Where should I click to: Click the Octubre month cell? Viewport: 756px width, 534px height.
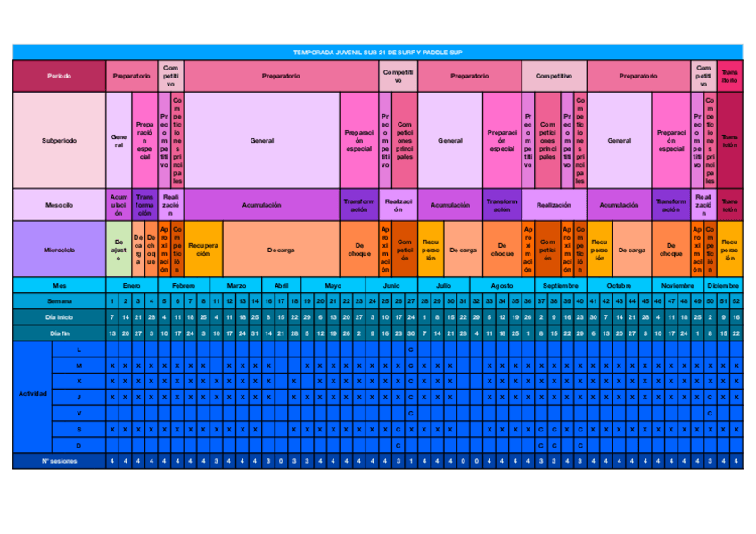click(619, 286)
